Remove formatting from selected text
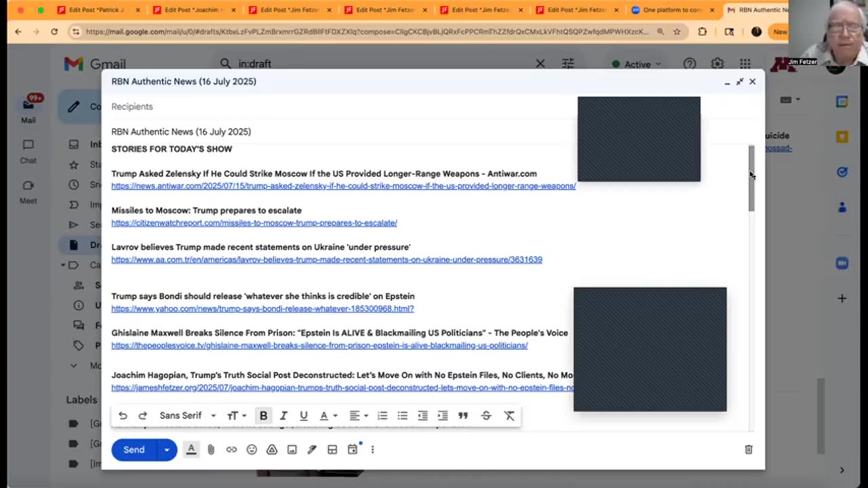868x488 pixels. pyautogui.click(x=509, y=415)
